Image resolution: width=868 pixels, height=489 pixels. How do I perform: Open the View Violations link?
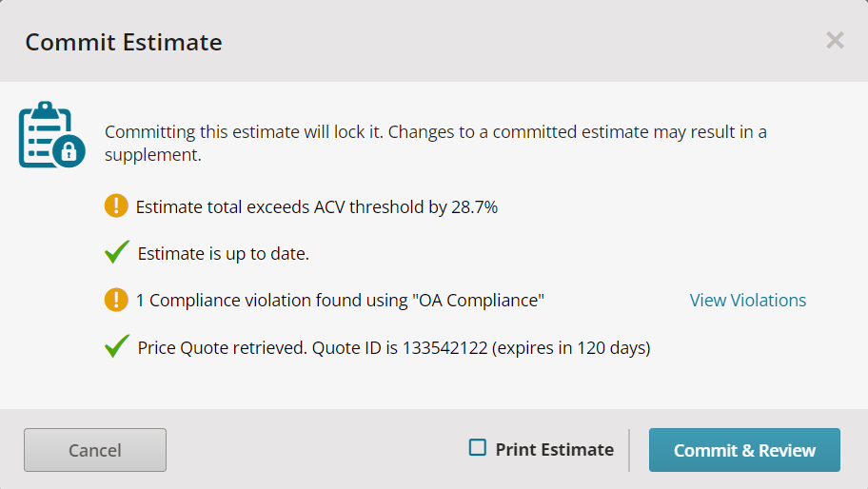(747, 300)
